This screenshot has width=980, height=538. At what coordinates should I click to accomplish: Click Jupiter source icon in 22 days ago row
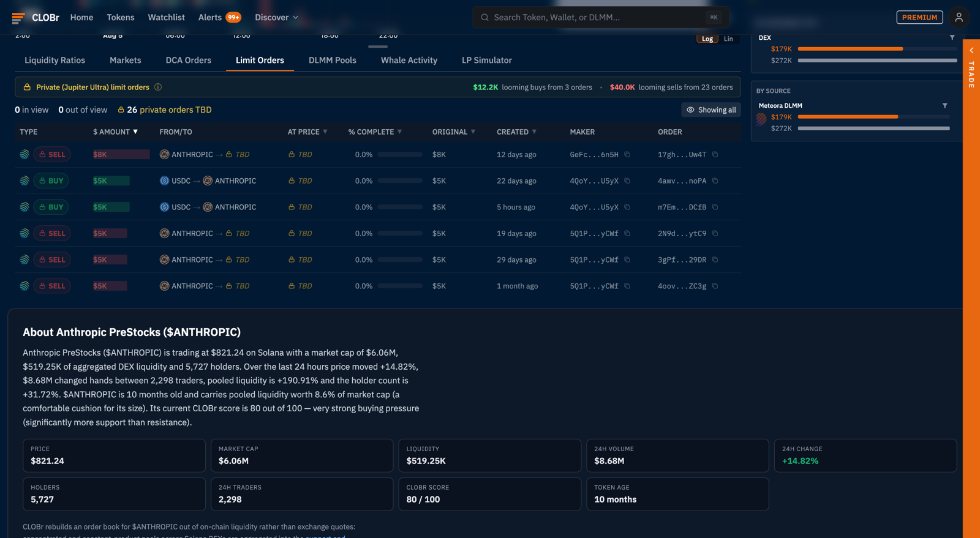[24, 181]
